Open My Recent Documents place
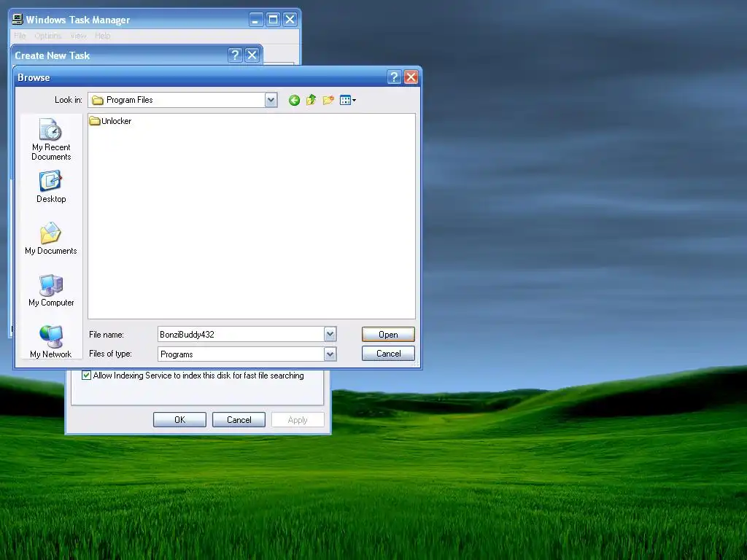The image size is (747, 560). pyautogui.click(x=51, y=139)
